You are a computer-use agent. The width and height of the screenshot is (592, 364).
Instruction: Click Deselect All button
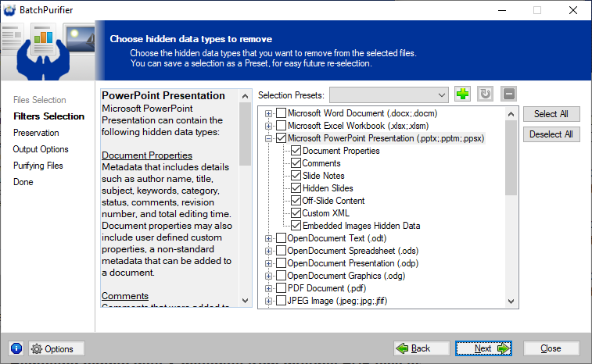coord(551,134)
